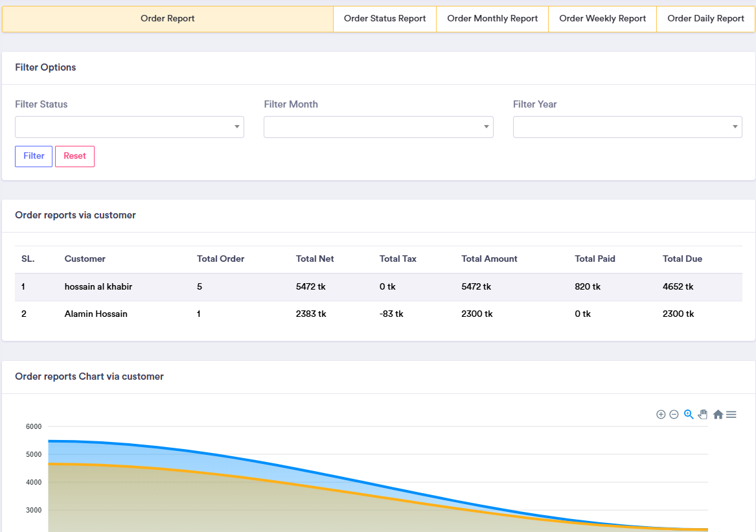Click the 'Order reports Chart via customer' heading

(89, 376)
